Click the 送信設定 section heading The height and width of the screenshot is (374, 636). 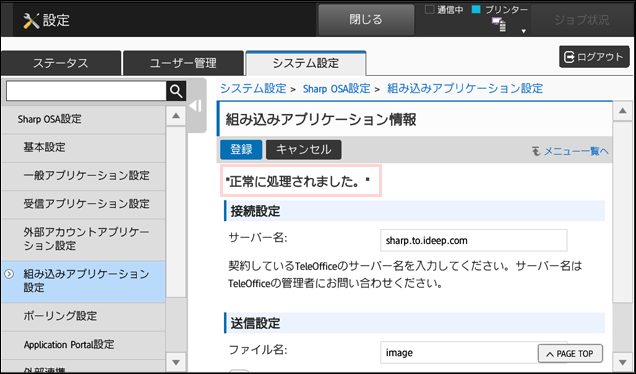tap(255, 323)
